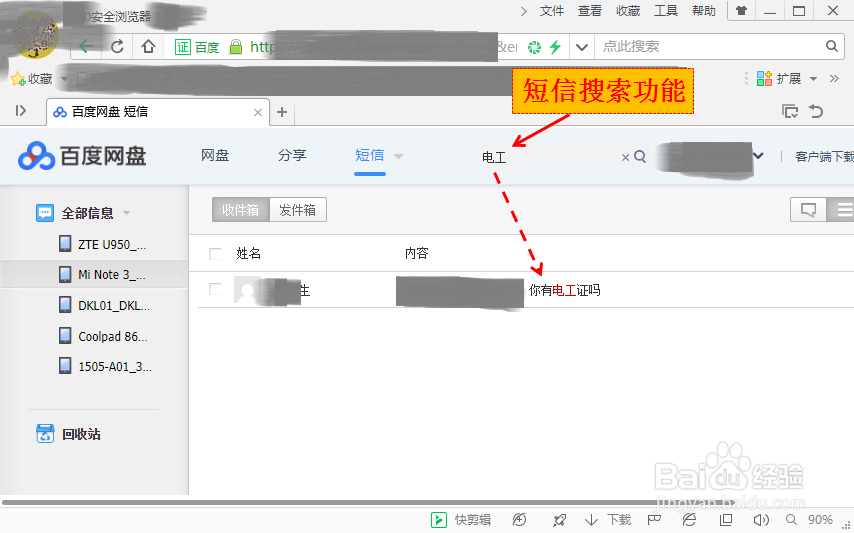Open the 工具 menu
Image resolution: width=854 pixels, height=533 pixels.
coord(666,11)
